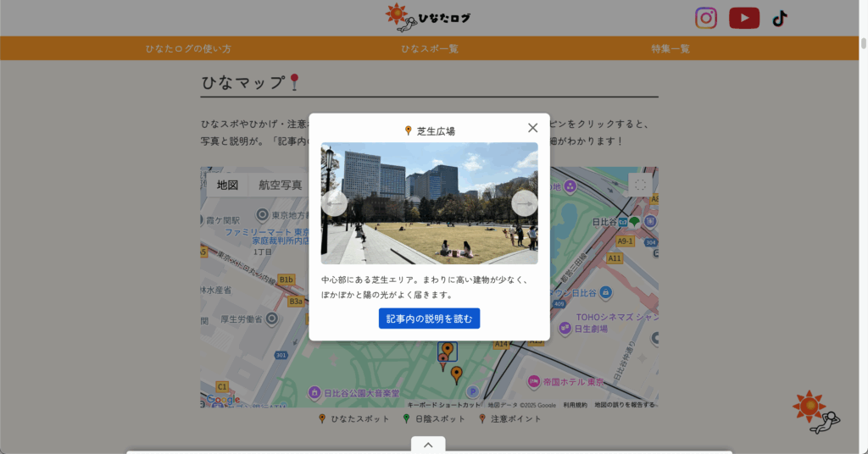Click the 東京地方 court marker
This screenshot has height=454, width=868.
click(263, 215)
